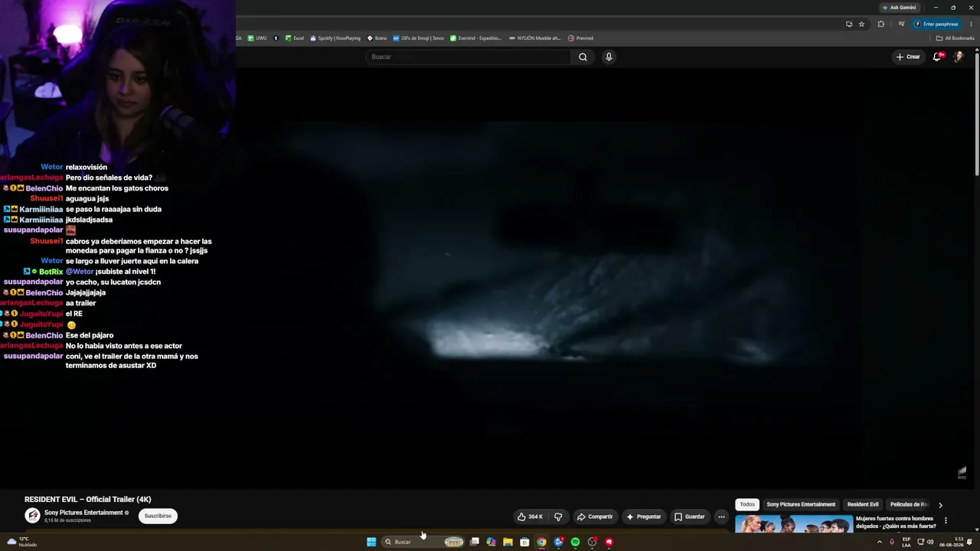The image size is (980, 551).
Task: Click the Enter passphrase profile chip
Action: 936,24
